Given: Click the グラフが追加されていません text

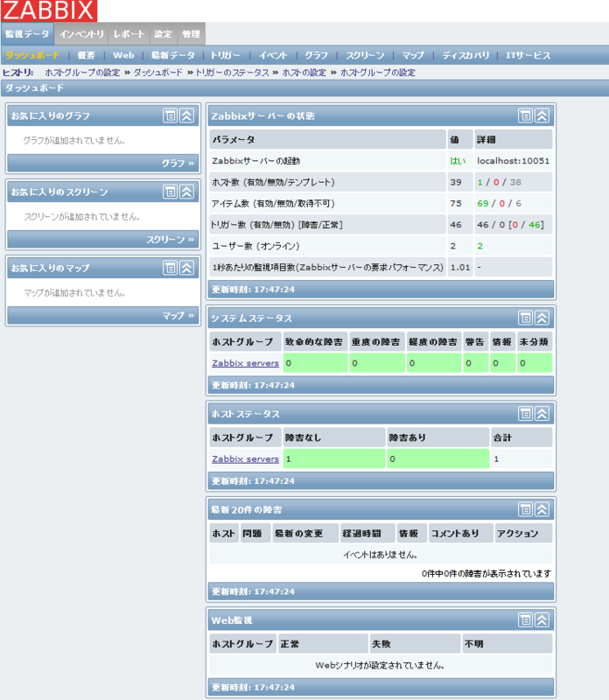Looking at the screenshot, I should click(74, 140).
